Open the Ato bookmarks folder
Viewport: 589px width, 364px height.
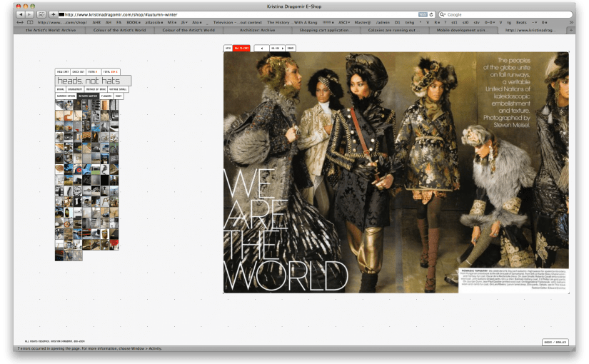click(196, 23)
